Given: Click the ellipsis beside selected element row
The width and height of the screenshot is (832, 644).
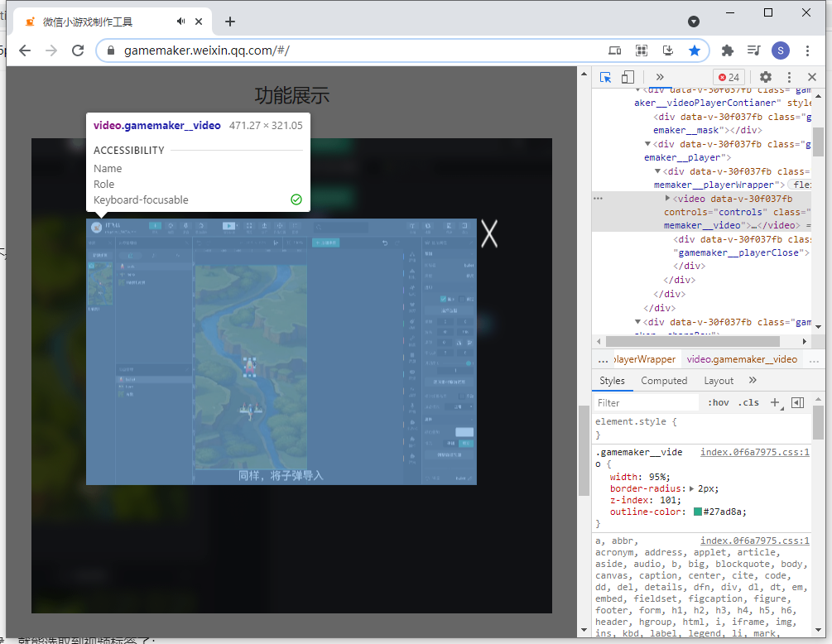Looking at the screenshot, I should pos(598,199).
